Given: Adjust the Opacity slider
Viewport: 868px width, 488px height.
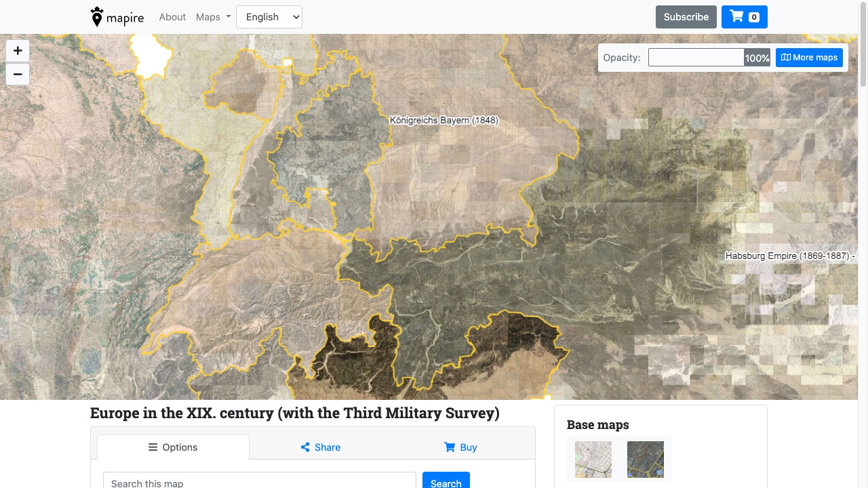Looking at the screenshot, I should [x=696, y=58].
